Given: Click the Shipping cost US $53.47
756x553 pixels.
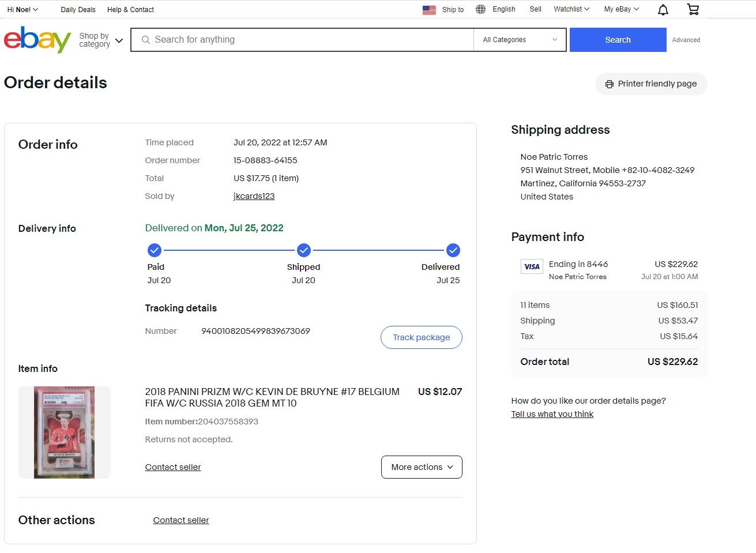Looking at the screenshot, I should (678, 321).
